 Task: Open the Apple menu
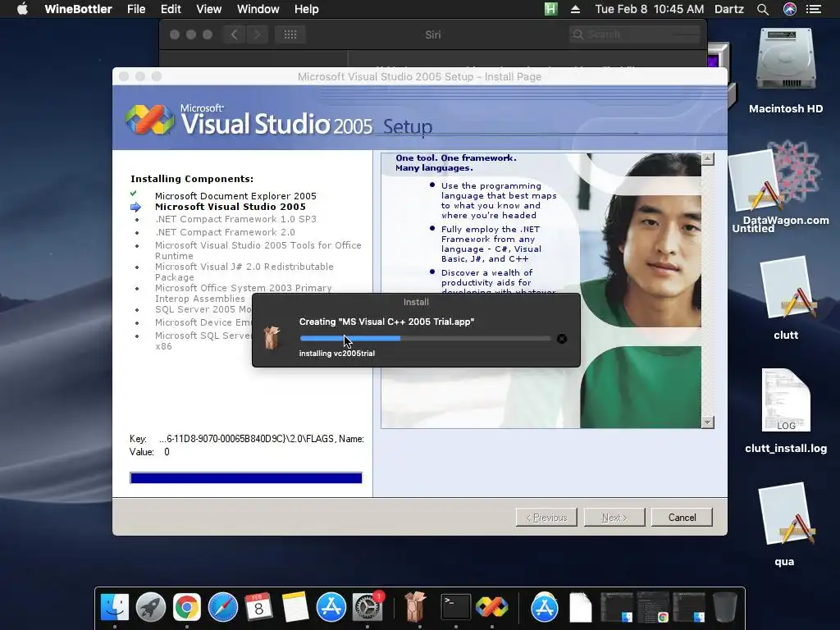[x=22, y=9]
